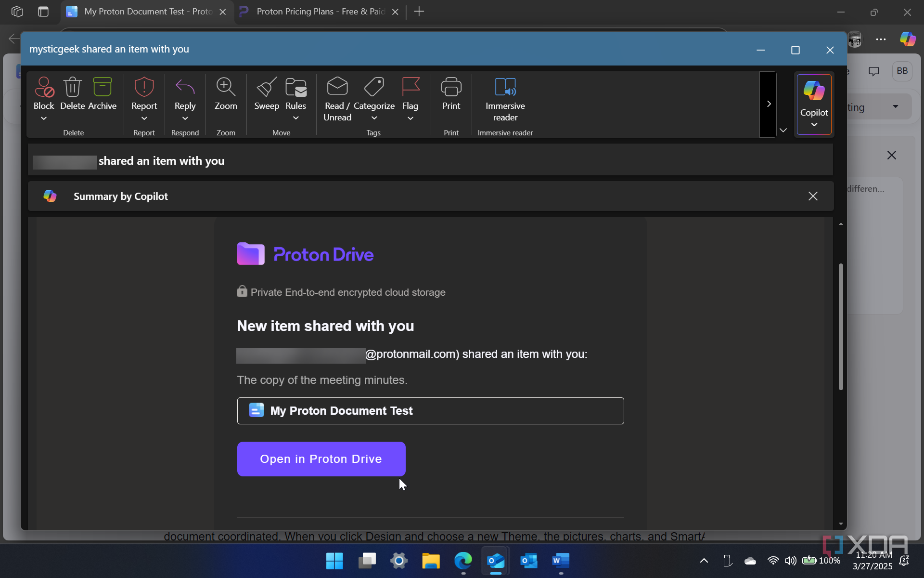Click the message vertical scrollbar thumb
The image size is (924, 578).
click(841, 327)
